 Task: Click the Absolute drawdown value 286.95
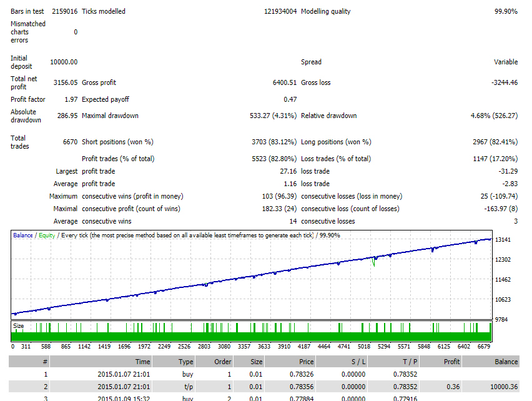(67, 116)
